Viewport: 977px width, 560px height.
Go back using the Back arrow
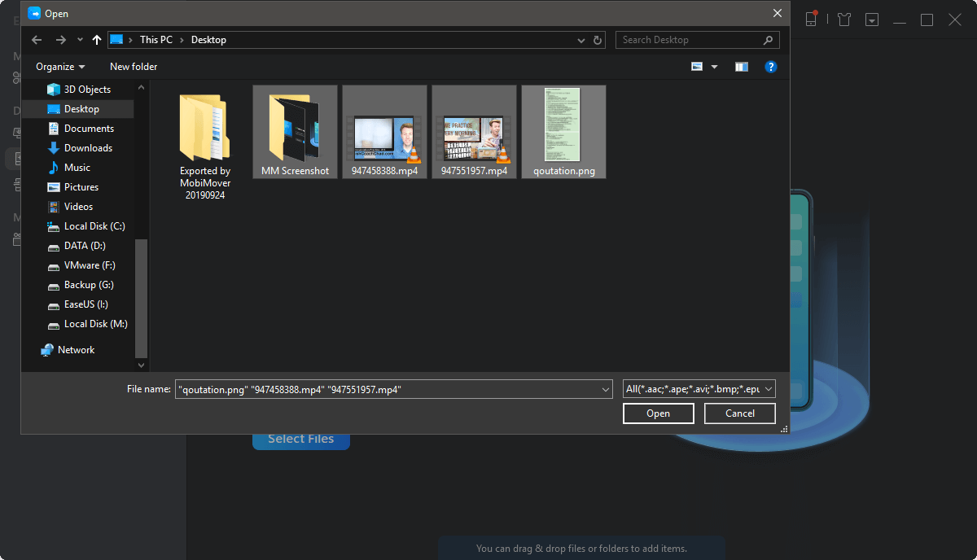(x=37, y=40)
